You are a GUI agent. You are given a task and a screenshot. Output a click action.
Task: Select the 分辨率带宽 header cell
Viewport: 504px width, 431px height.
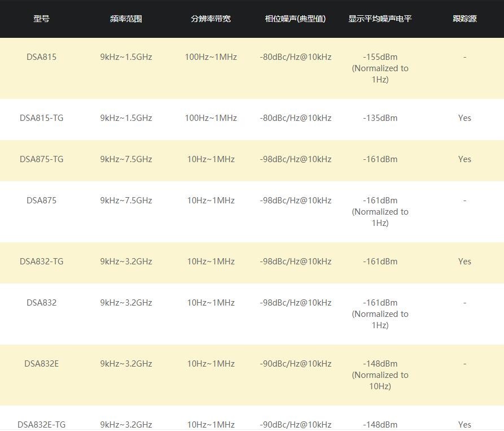(x=211, y=19)
